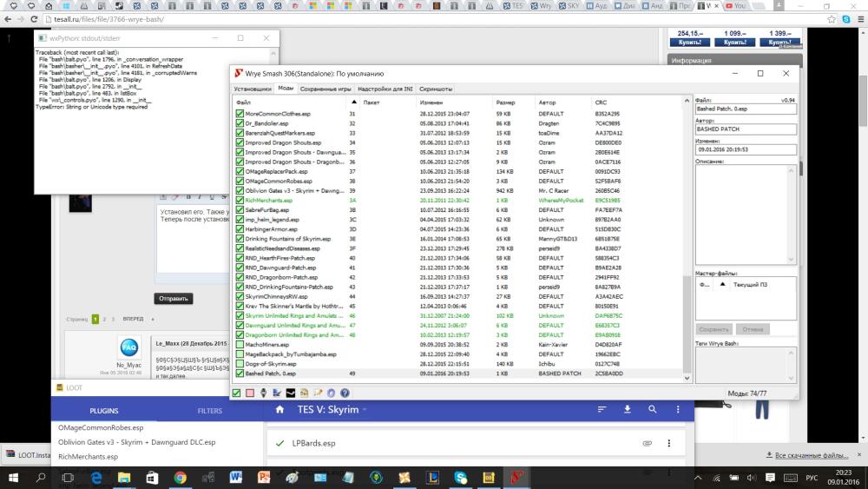Open Microsoft Word from the taskbar

pos(236,478)
